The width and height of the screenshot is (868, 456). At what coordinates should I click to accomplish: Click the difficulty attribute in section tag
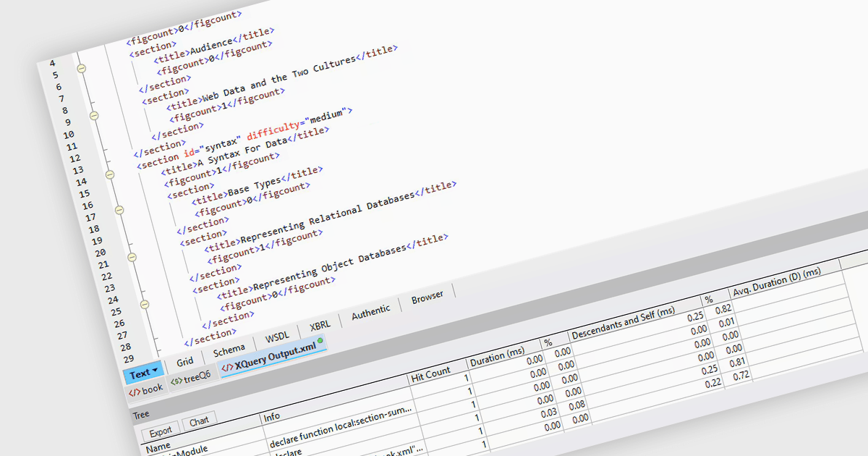[x=272, y=132]
